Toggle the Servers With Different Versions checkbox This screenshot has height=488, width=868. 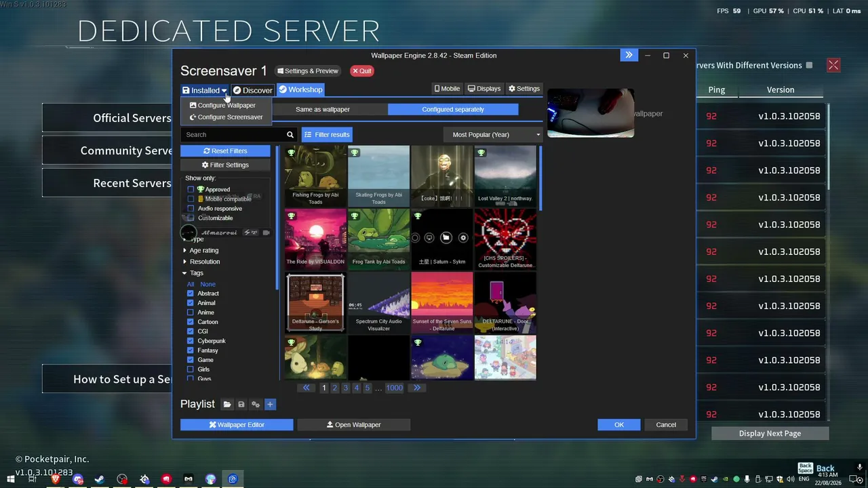coord(809,65)
